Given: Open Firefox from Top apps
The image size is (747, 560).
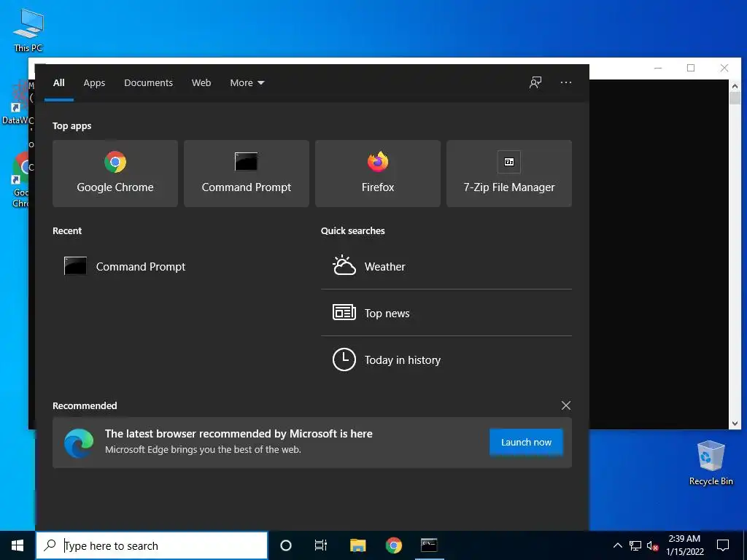Looking at the screenshot, I should coord(378,174).
